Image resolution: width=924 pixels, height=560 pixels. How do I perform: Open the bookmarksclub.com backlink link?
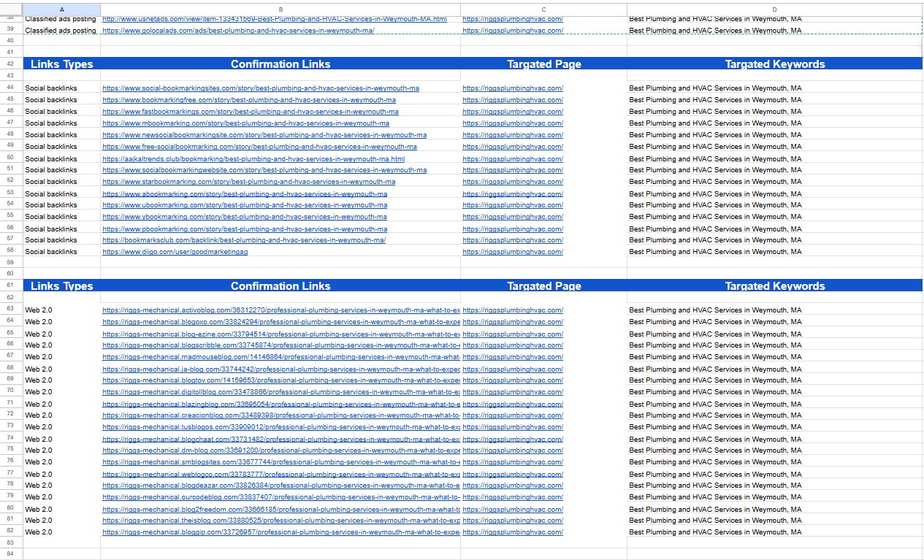click(244, 240)
